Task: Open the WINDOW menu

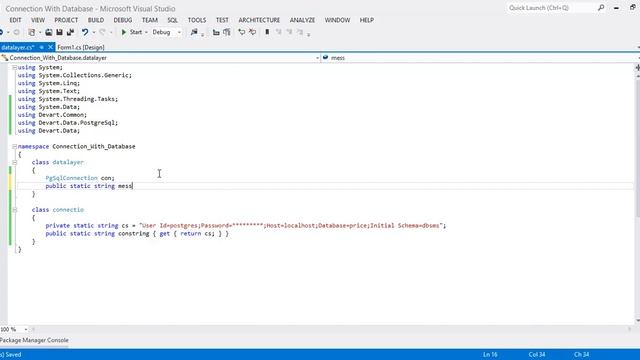Action: [x=338, y=20]
